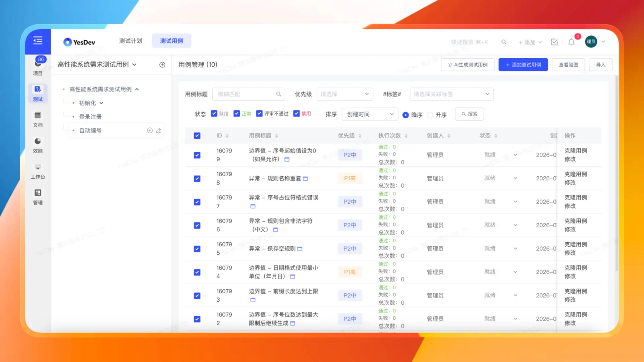The image size is (644, 362).
Task: Open the 测试 sidebar section
Action: click(x=38, y=94)
